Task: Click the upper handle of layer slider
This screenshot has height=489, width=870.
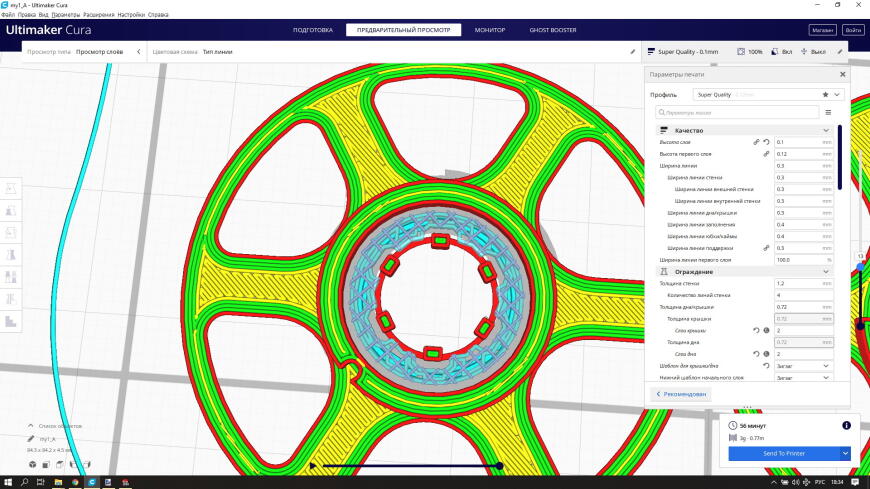Action: [860, 268]
